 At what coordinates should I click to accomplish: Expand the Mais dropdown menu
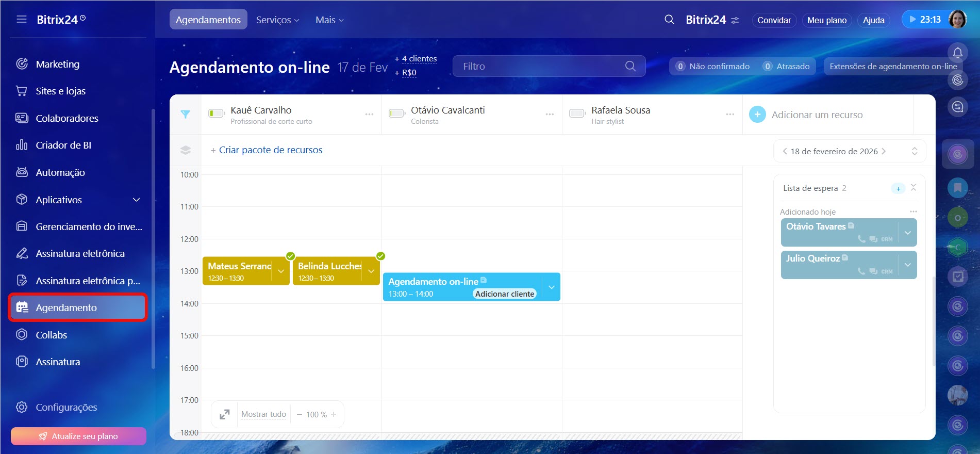(x=329, y=20)
